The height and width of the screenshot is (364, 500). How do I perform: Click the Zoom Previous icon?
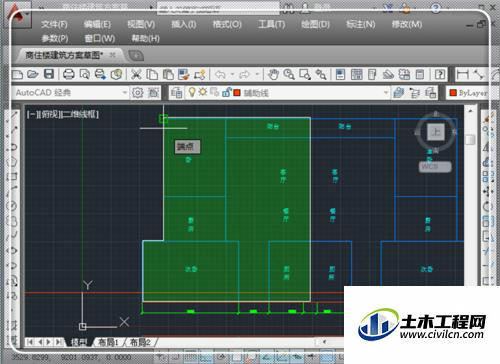click(x=321, y=74)
